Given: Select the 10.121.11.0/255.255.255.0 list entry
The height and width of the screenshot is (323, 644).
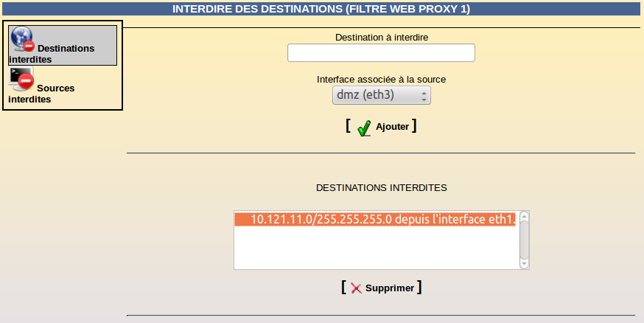Looking at the screenshot, I should coord(375,219).
